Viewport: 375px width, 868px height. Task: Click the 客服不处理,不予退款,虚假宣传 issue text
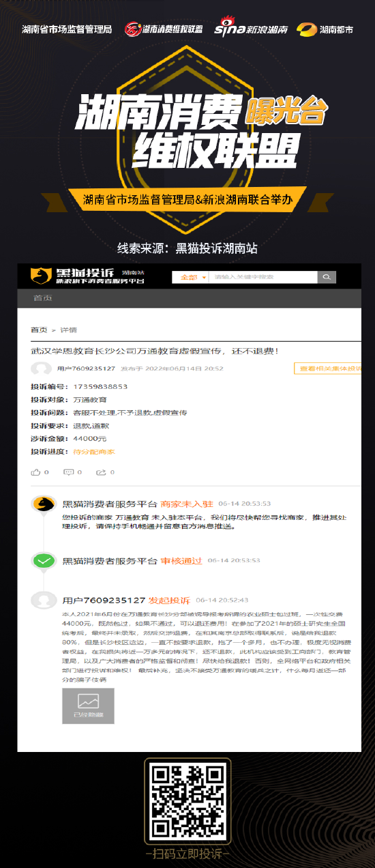click(x=130, y=413)
